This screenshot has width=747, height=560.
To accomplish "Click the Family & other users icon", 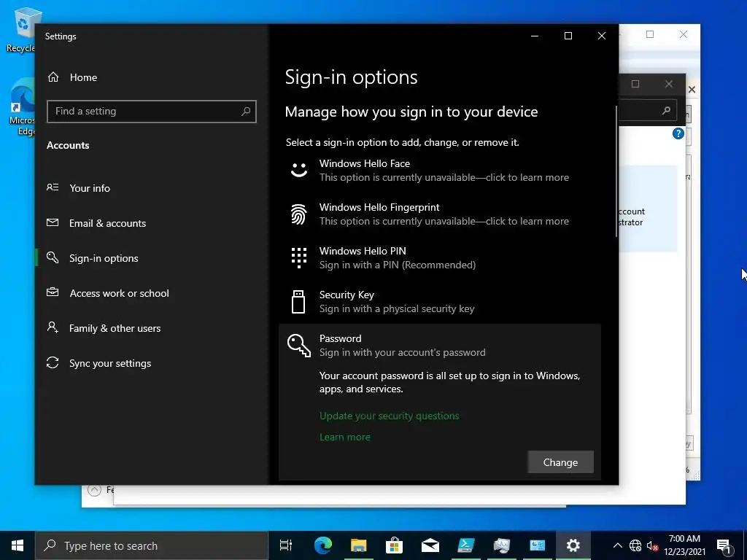I will tap(53, 327).
